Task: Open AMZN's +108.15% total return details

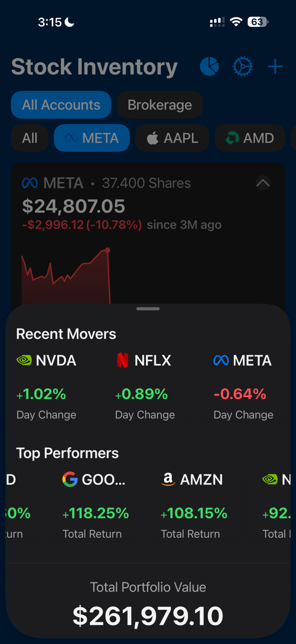Action: [194, 514]
